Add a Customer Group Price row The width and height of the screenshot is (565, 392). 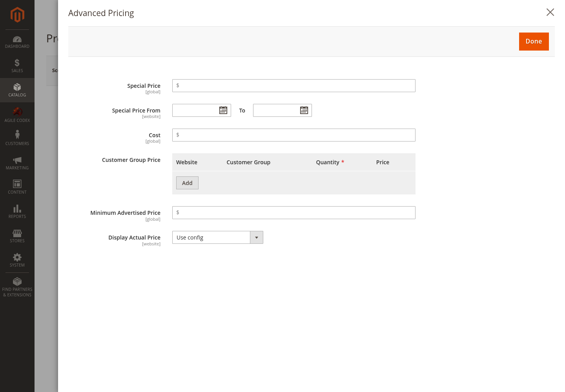click(187, 183)
